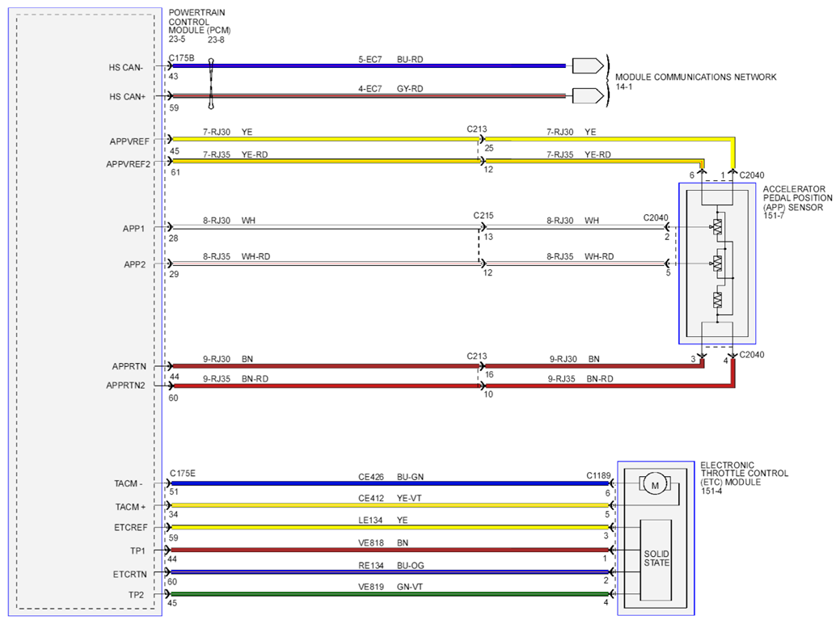Click the blue BU-RD wire 5-EC7
The height and width of the screenshot is (624, 840).
[x=367, y=66]
